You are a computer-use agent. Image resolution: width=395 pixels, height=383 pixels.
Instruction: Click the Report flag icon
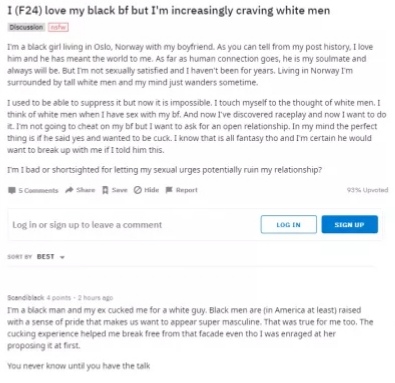click(169, 190)
